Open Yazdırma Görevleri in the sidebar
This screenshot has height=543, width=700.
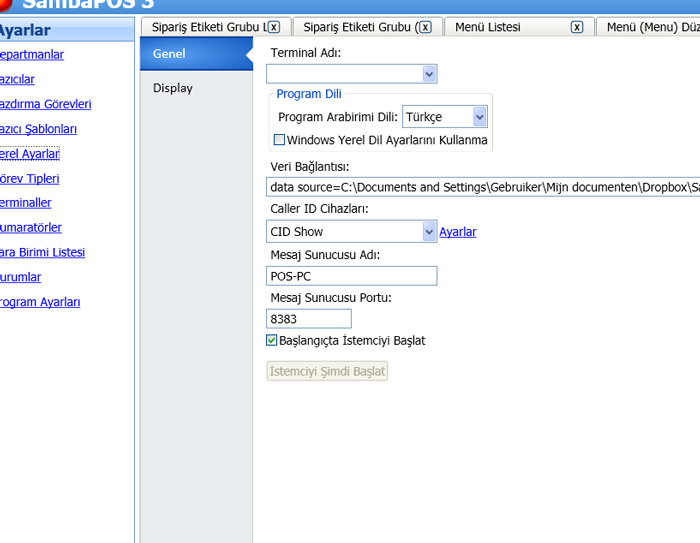(x=46, y=104)
